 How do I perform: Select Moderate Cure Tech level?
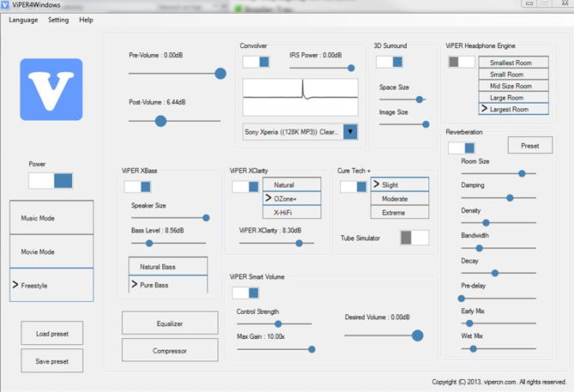tap(400, 199)
